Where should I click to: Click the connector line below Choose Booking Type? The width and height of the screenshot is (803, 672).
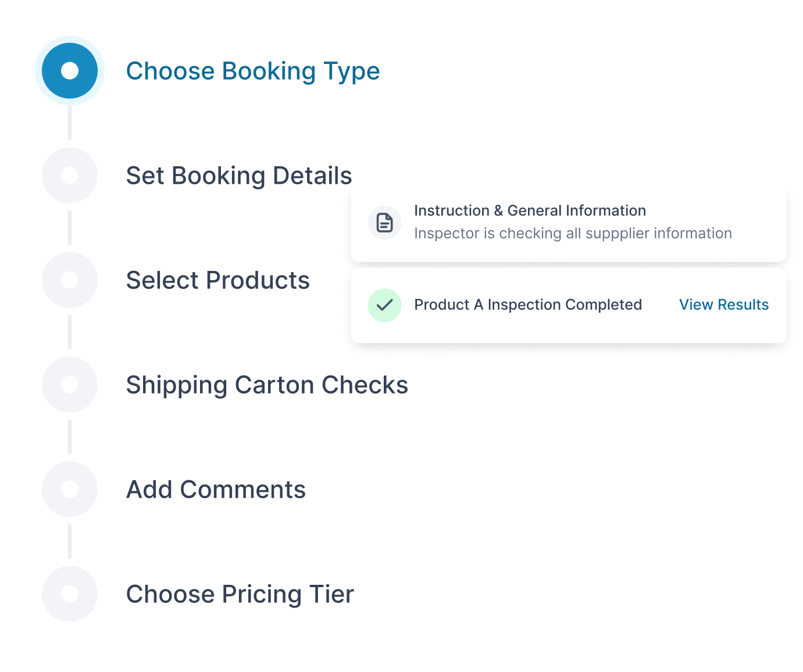pyautogui.click(x=70, y=123)
